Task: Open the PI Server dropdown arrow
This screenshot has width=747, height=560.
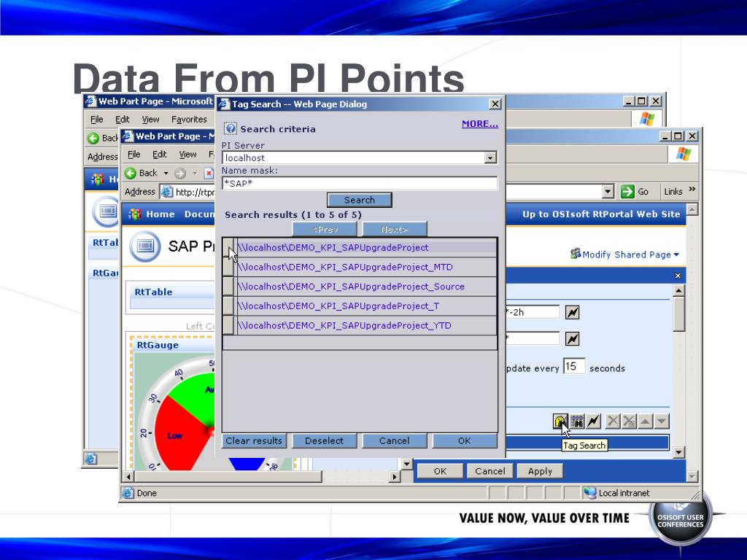Action: 490,157
